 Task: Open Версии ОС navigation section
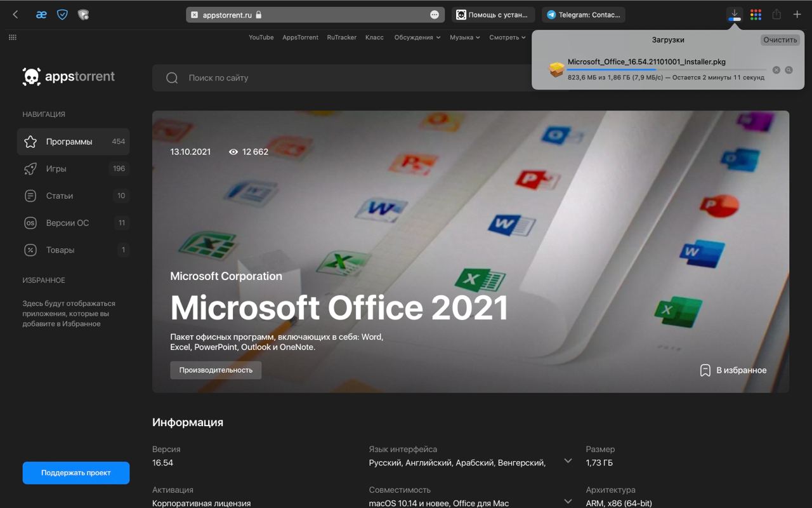tap(74, 223)
